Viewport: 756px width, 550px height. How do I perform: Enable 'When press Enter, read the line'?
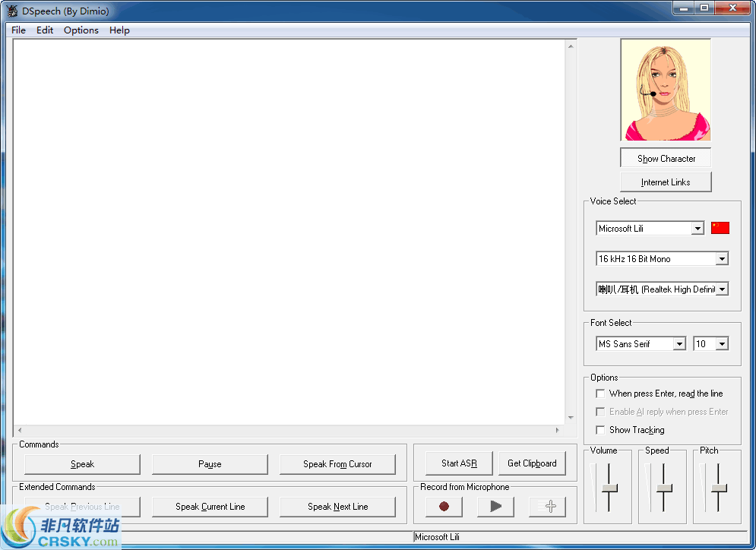[600, 394]
